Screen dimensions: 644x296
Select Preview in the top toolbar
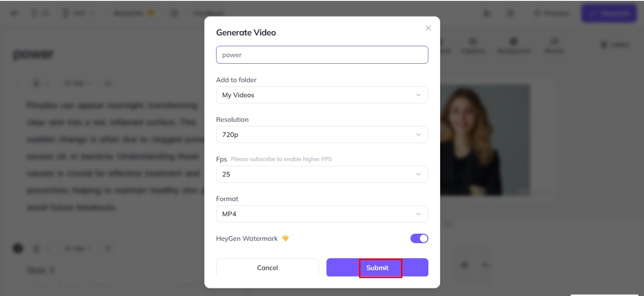(551, 14)
